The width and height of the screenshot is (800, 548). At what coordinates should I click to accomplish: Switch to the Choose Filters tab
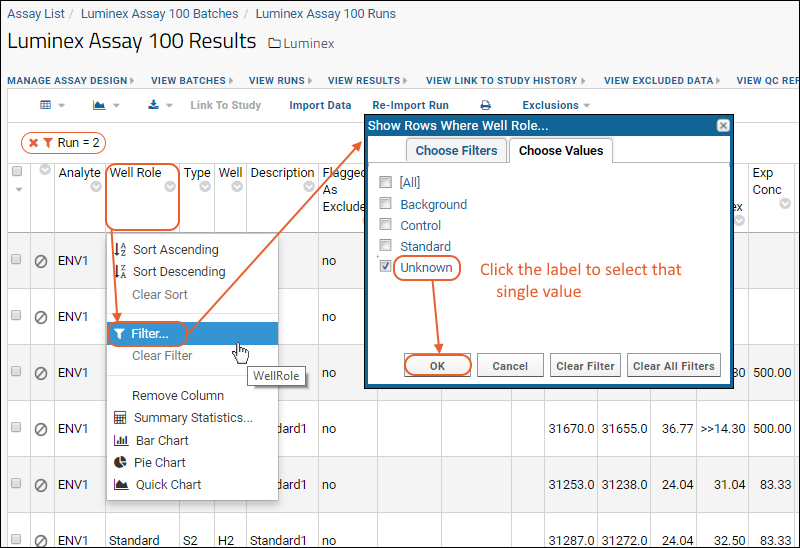[x=456, y=150]
